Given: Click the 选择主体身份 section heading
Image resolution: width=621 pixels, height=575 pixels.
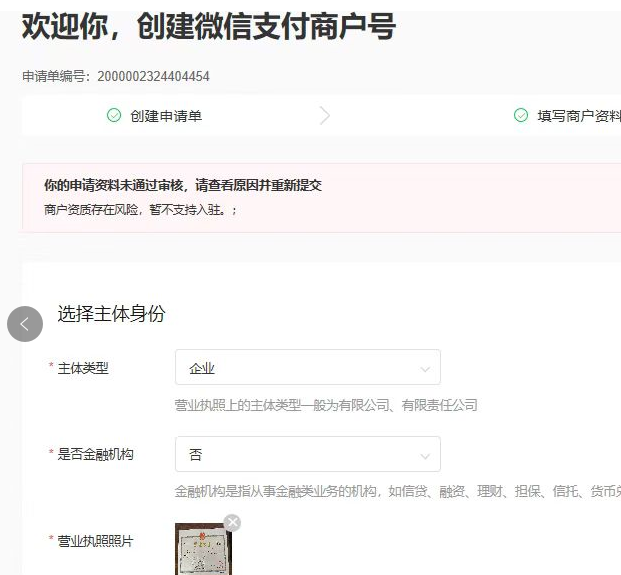Looking at the screenshot, I should pos(111,314).
